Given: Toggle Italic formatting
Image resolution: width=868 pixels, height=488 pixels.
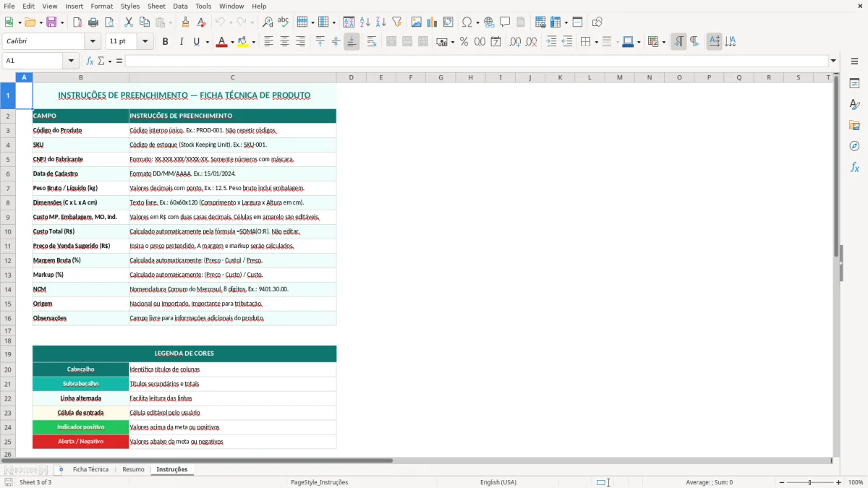Looking at the screenshot, I should click(x=181, y=42).
